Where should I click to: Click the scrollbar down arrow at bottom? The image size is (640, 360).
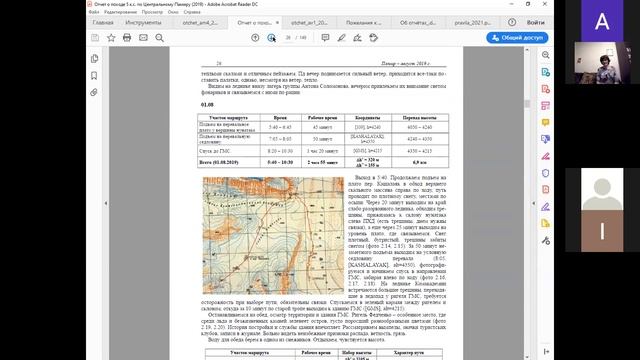(x=527, y=357)
